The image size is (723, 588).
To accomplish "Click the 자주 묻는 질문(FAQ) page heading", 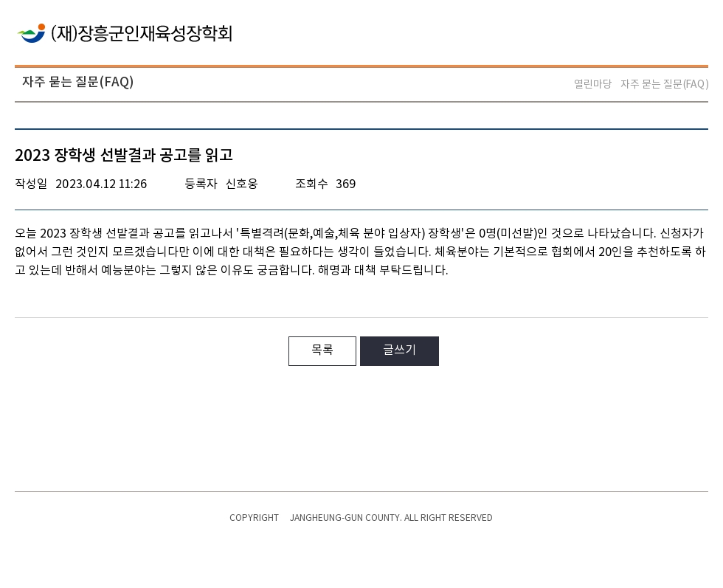I will click(78, 82).
